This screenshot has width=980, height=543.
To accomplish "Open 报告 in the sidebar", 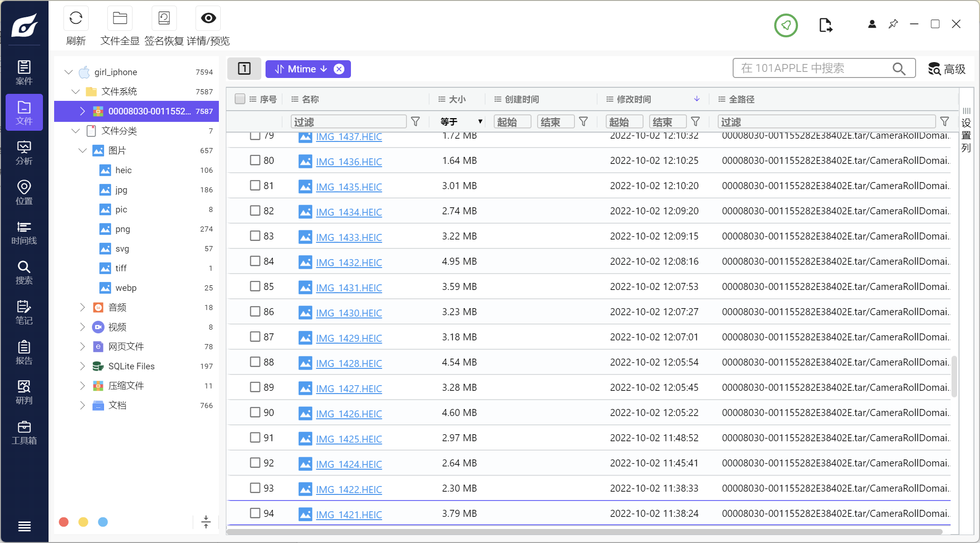I will pyautogui.click(x=24, y=352).
